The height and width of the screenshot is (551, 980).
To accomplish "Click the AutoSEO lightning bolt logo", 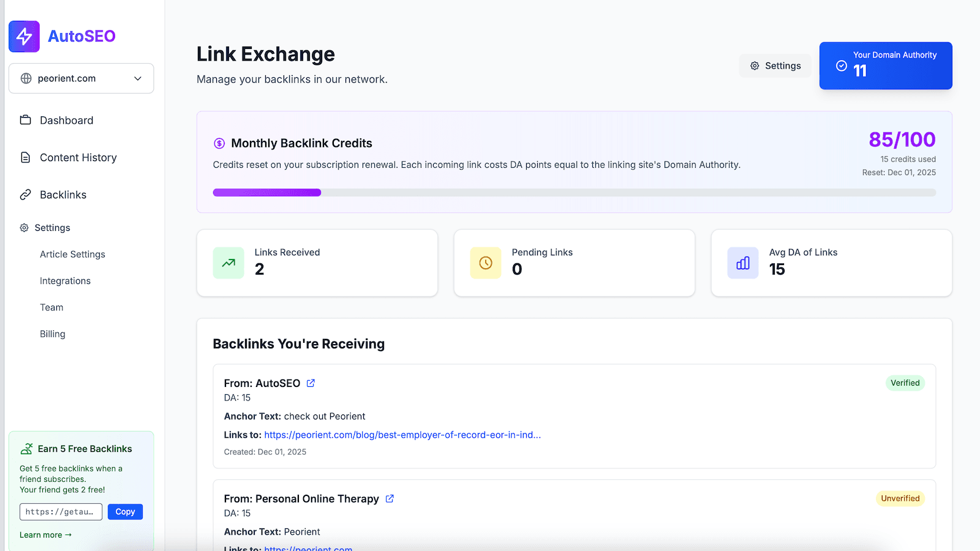I will 23,36.
